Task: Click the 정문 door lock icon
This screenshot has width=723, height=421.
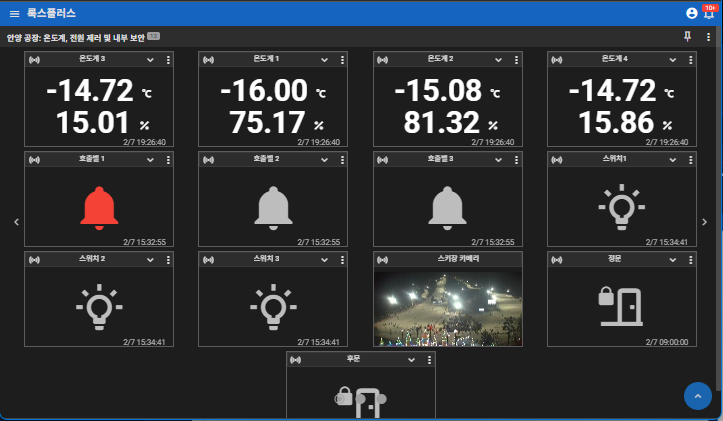Action: point(621,305)
